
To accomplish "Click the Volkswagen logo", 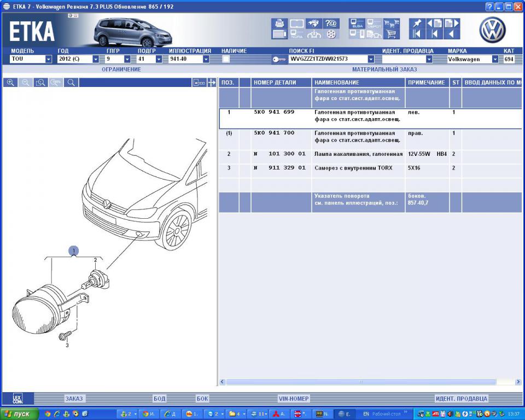I will click(492, 30).
